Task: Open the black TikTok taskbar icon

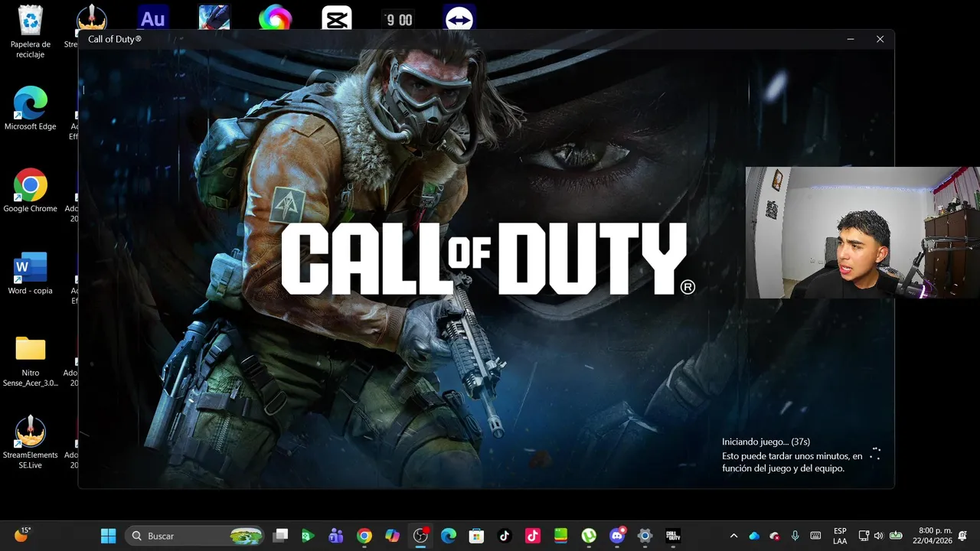Action: tap(505, 536)
